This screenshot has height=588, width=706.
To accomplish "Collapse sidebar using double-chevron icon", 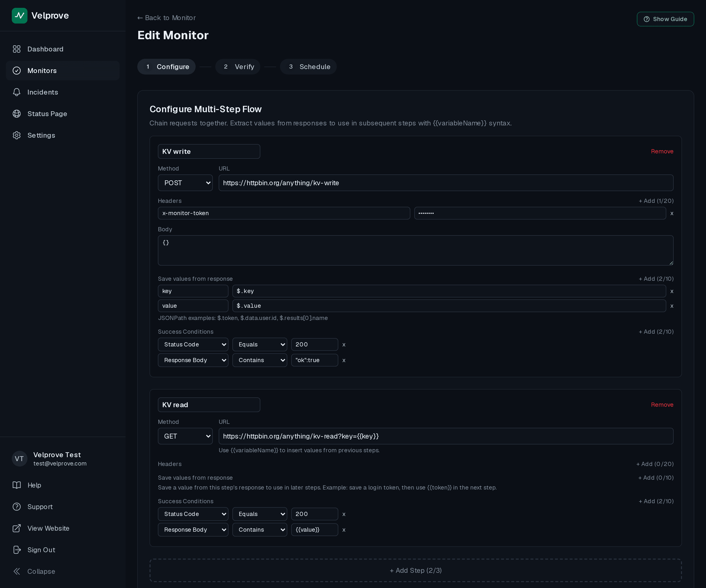I will pyautogui.click(x=17, y=571).
